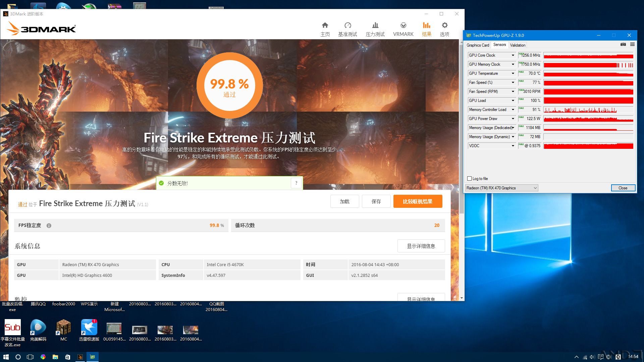Open the GPU-Z Validation tab
644x362 pixels.
[x=518, y=45]
